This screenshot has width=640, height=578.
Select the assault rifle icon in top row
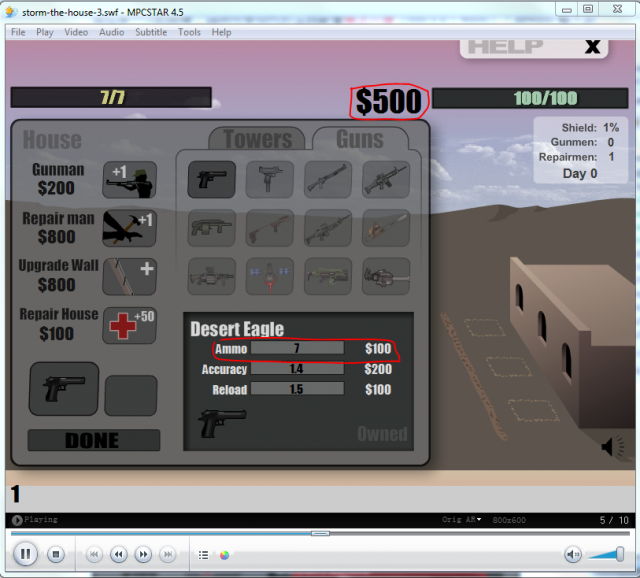coord(386,180)
